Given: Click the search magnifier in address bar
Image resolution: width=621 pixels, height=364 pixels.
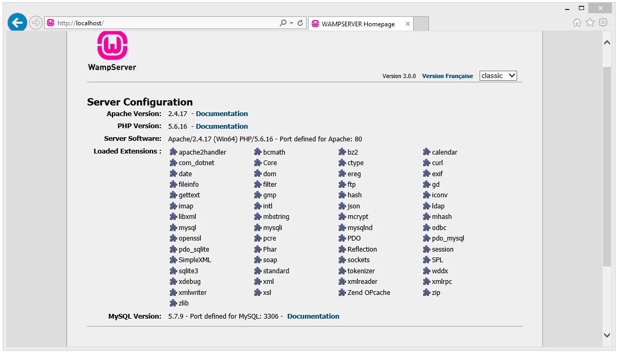Looking at the screenshot, I should point(283,23).
